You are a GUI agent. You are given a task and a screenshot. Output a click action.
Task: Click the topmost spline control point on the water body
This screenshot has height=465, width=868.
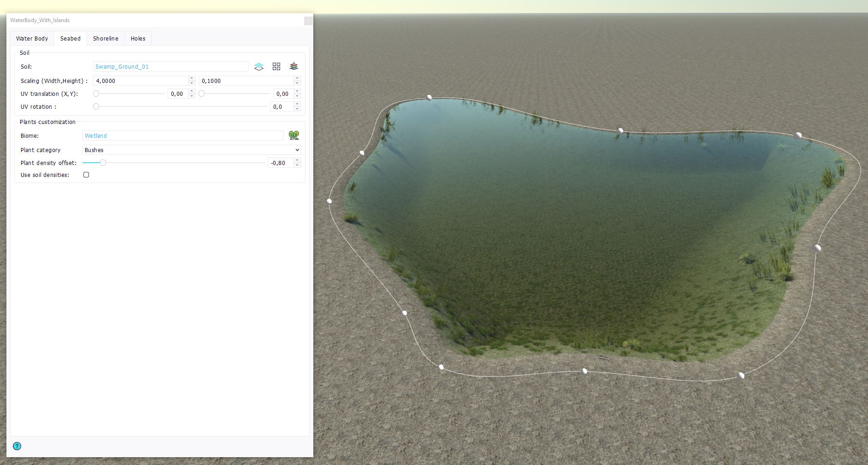pyautogui.click(x=429, y=97)
